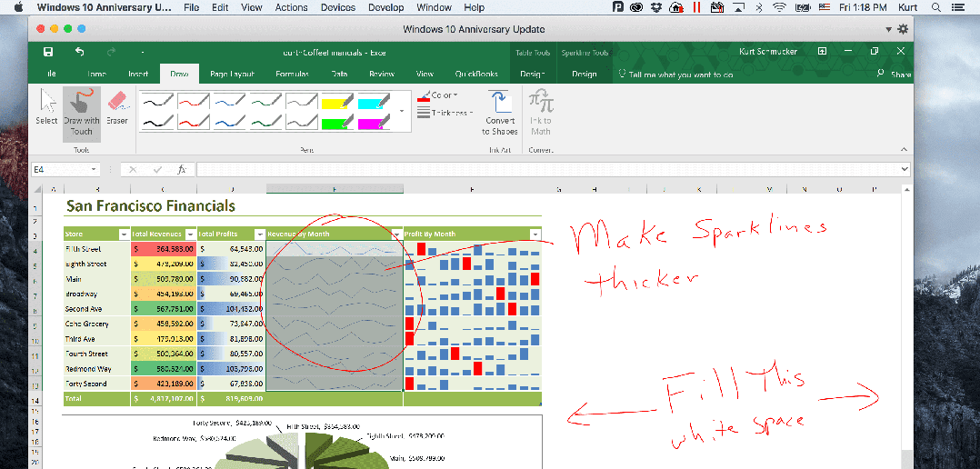
Task: Switch to the Insert ribbon tab
Action: (x=138, y=74)
